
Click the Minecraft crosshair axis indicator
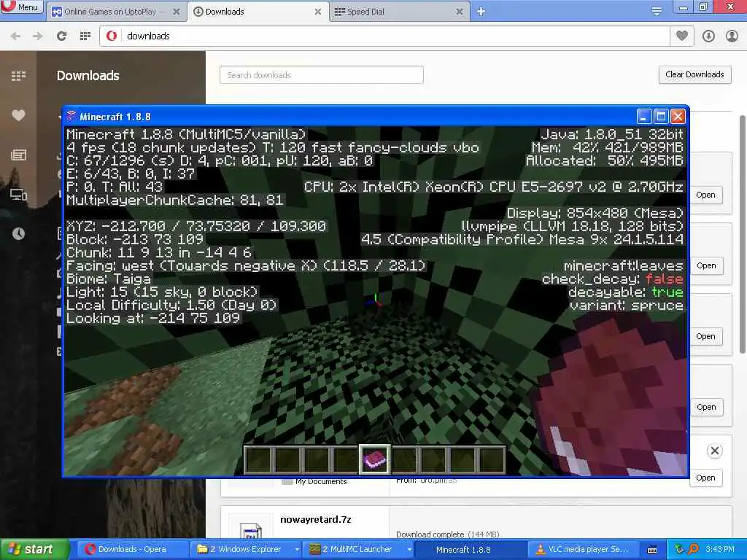coord(374,300)
